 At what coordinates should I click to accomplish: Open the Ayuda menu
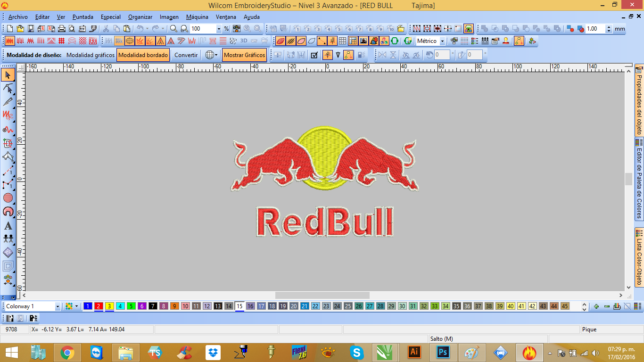[x=252, y=17]
